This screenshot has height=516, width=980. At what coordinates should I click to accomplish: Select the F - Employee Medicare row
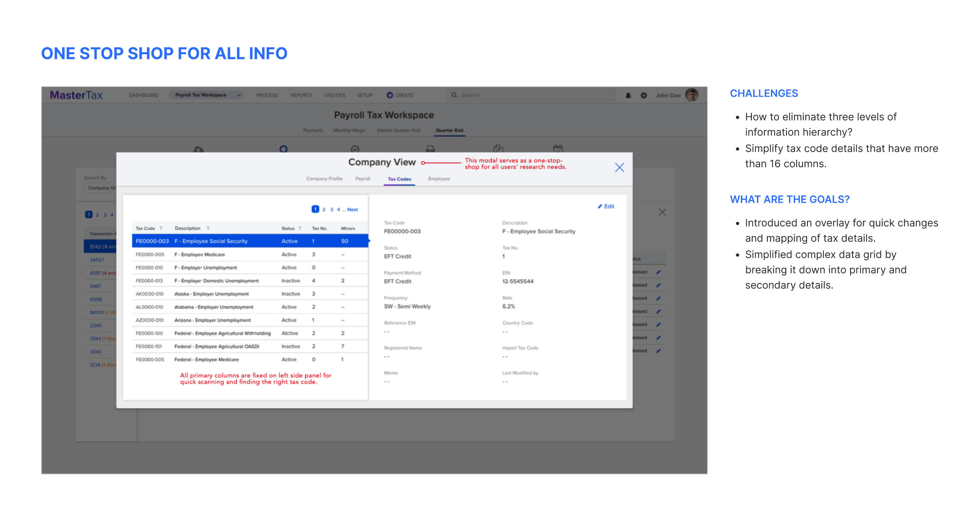pos(199,254)
